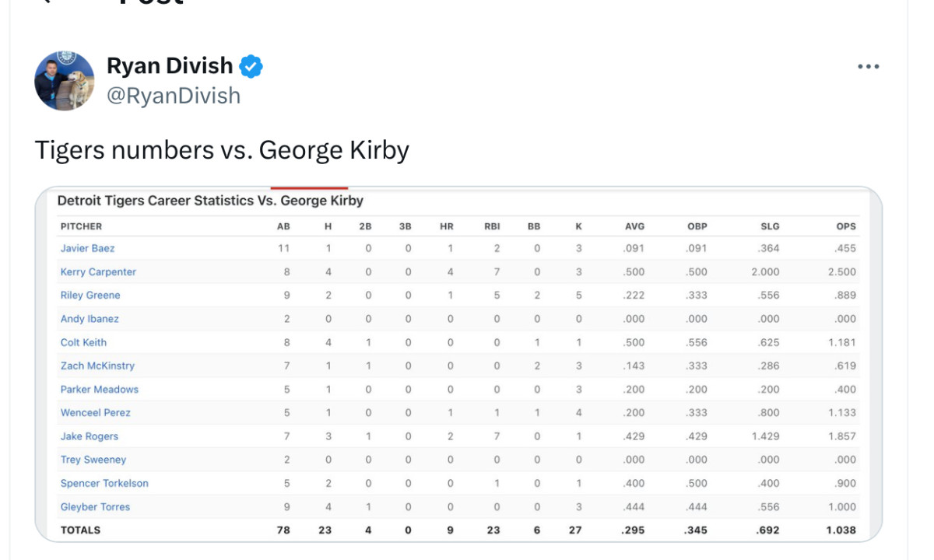Click the Riley Greene player link
934x560 pixels.
point(90,296)
